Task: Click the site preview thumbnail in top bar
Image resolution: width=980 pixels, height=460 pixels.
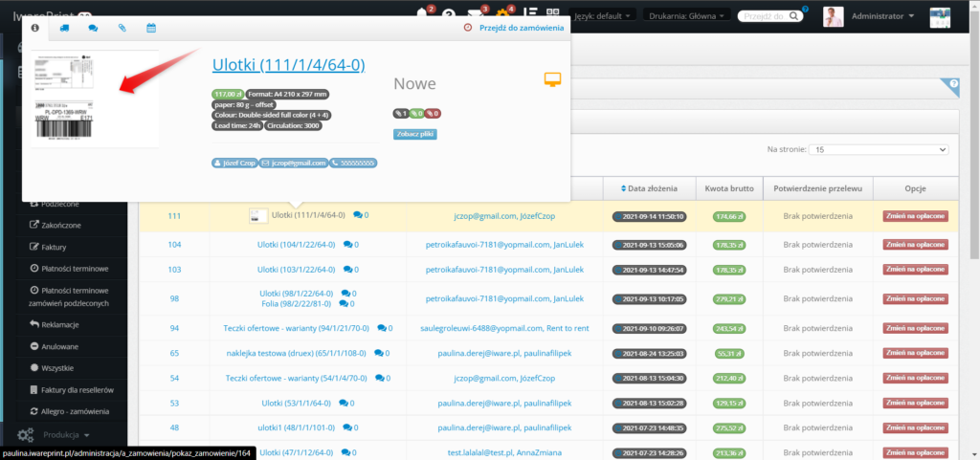Action: coord(940,17)
